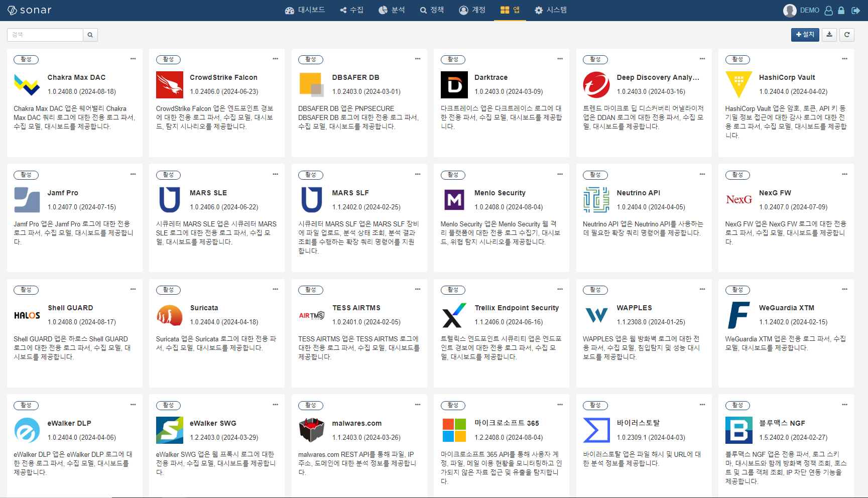Open the 앱 menu tab
This screenshot has width=868, height=498.
coord(510,10)
